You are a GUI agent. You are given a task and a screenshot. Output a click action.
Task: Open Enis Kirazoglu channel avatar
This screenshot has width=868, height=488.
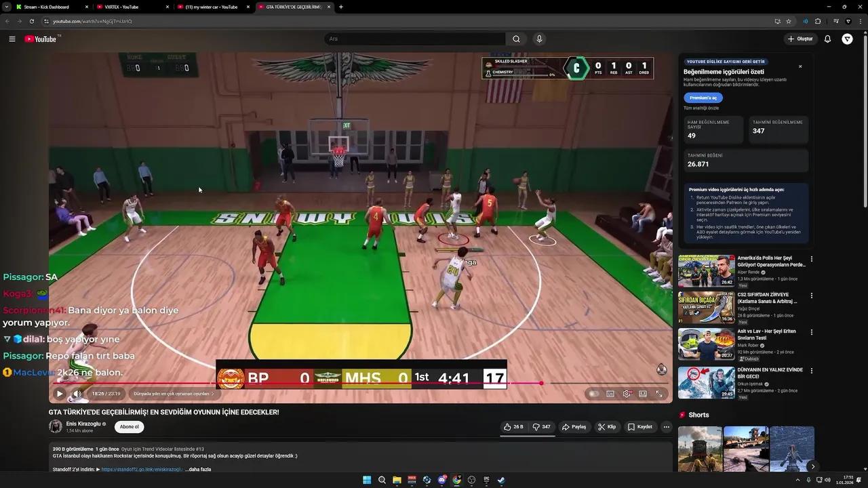coord(56,426)
